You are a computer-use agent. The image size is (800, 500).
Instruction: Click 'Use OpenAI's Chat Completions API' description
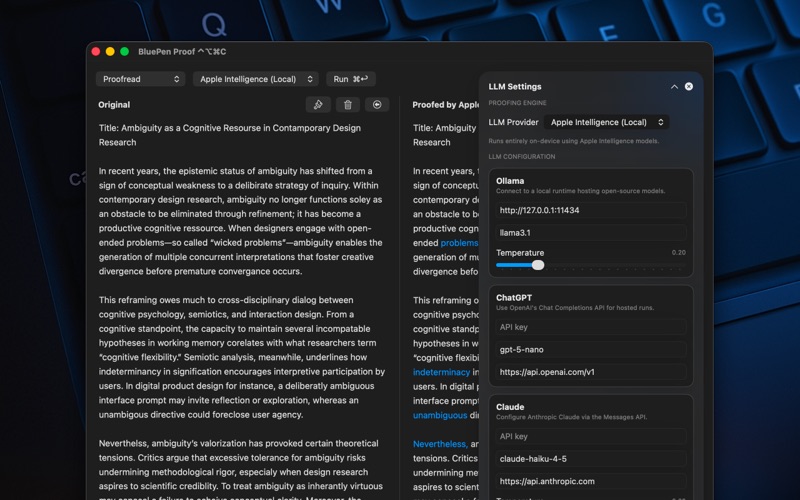coord(574,308)
